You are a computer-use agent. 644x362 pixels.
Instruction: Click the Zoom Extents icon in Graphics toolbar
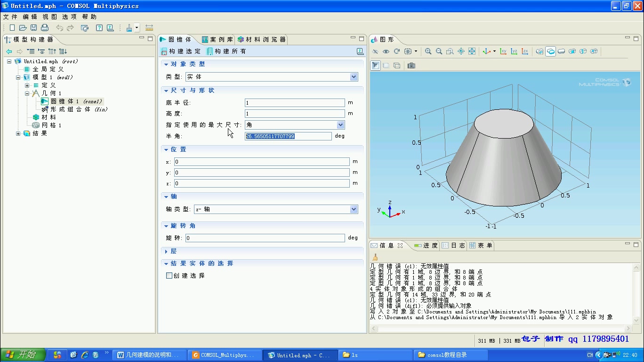[x=472, y=51]
